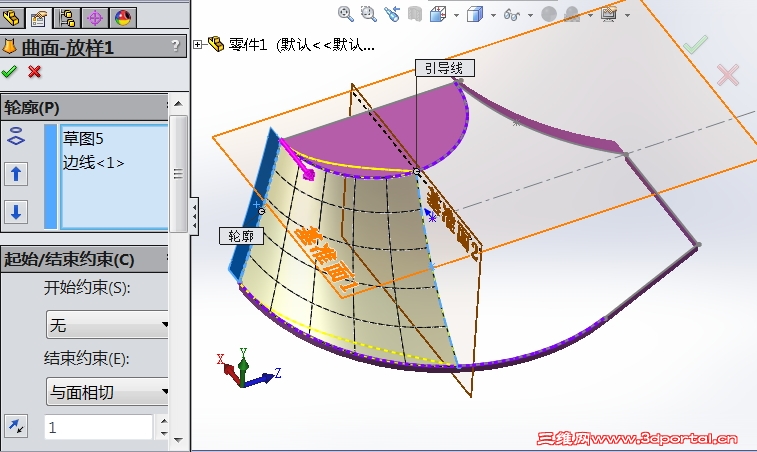Screen dimensions: 757x452
Task: Expand the 零件1 flyout tree node
Action: point(197,44)
